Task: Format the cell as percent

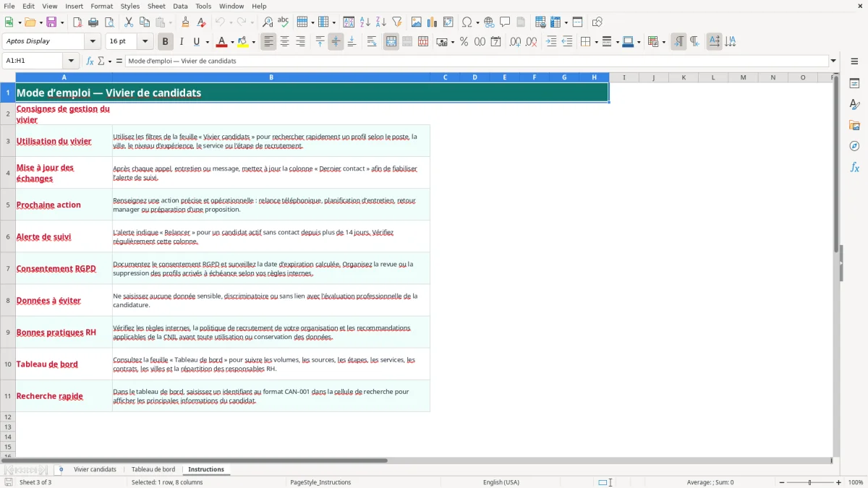Action: point(464,42)
